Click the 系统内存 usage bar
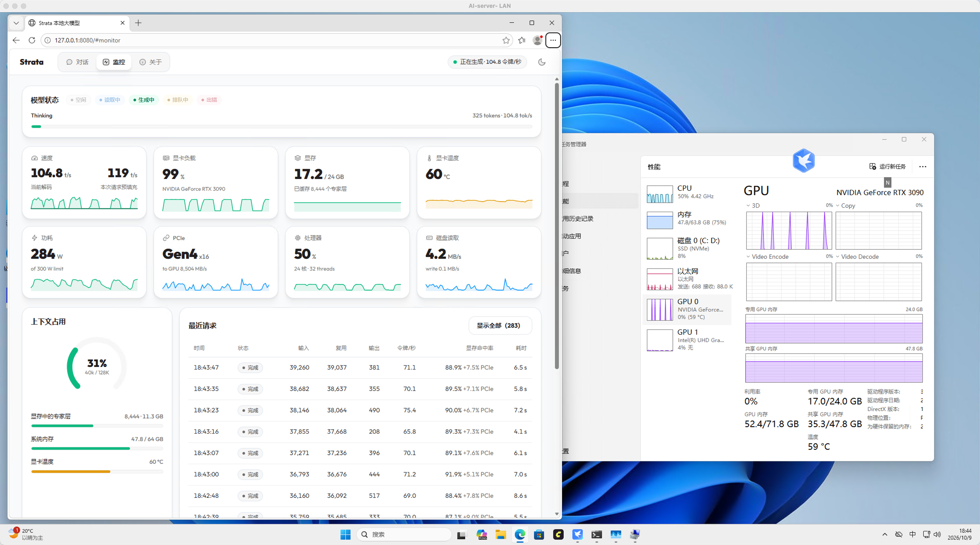Viewport: 980px width, 545px height. coord(97,449)
